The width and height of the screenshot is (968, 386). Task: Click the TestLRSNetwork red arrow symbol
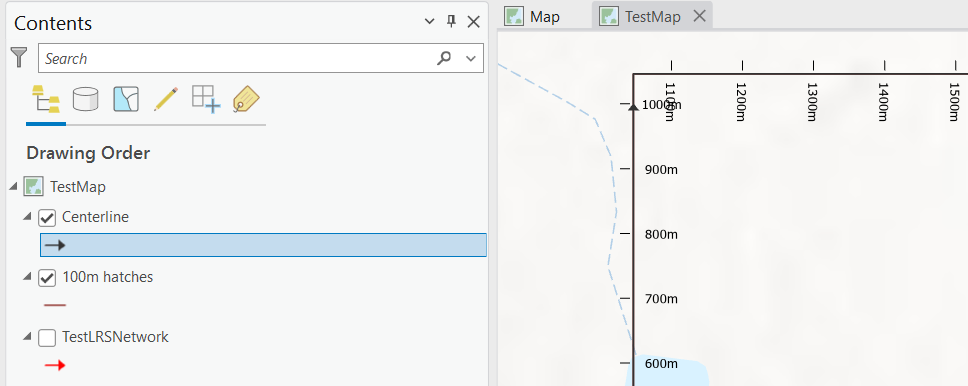click(55, 366)
